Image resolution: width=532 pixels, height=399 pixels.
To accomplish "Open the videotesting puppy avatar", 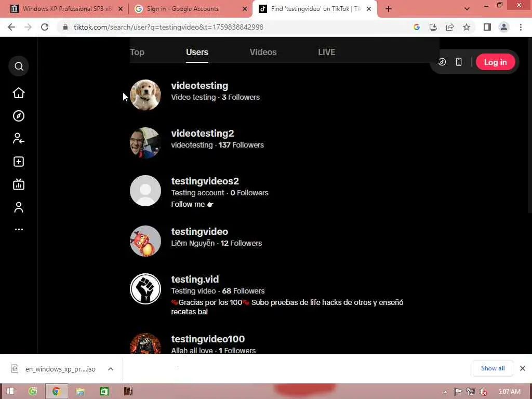I will 145,95.
